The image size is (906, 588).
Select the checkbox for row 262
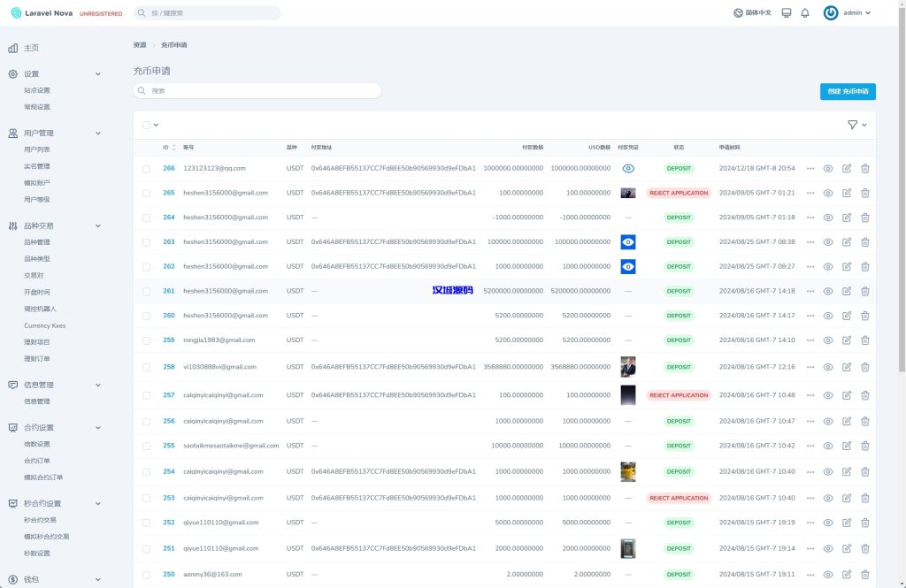(x=147, y=266)
